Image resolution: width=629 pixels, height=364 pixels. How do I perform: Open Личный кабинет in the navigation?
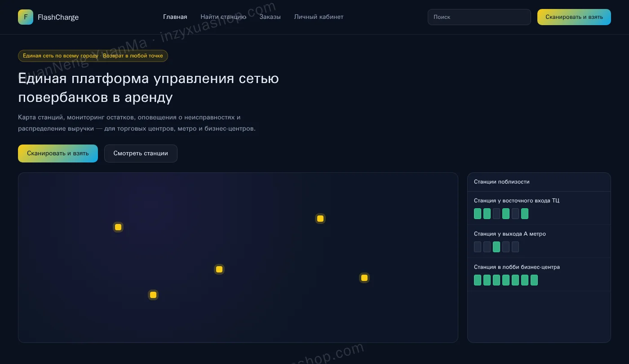(319, 17)
